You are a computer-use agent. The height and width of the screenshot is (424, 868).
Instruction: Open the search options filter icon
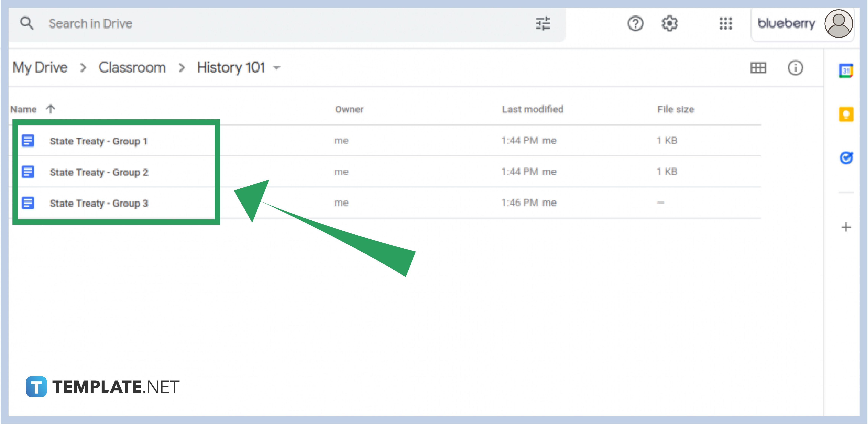pos(543,23)
